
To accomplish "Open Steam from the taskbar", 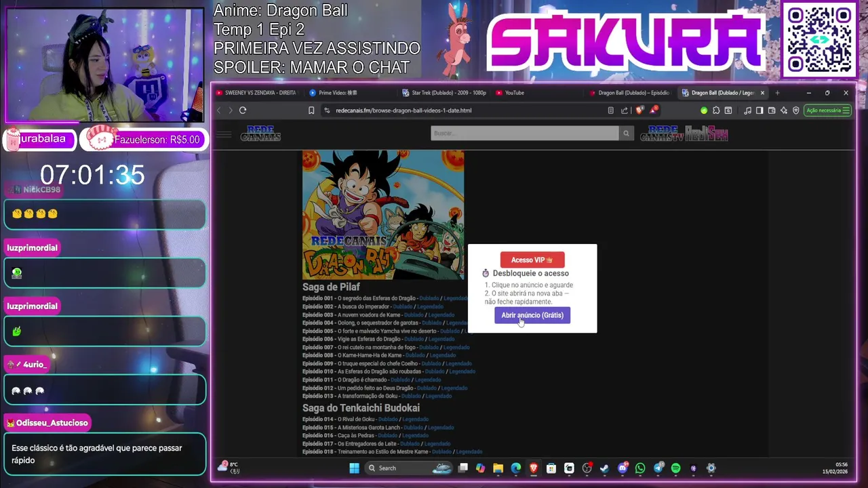I will pos(604,468).
